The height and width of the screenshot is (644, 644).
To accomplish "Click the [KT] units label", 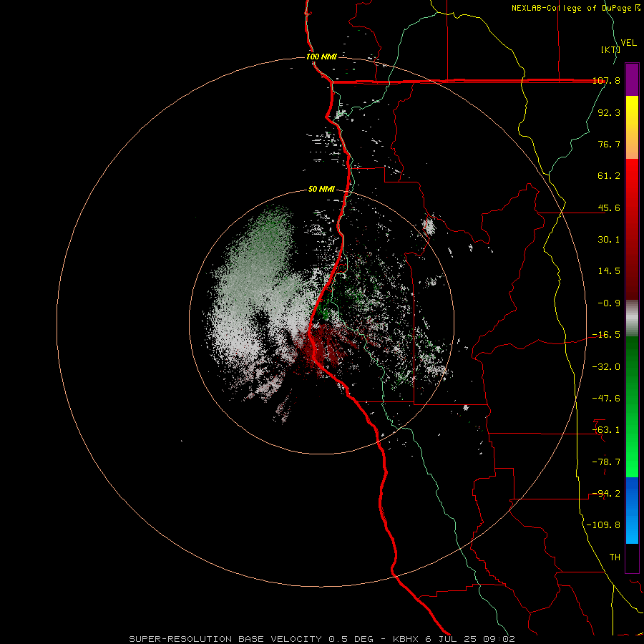I will tap(610, 49).
